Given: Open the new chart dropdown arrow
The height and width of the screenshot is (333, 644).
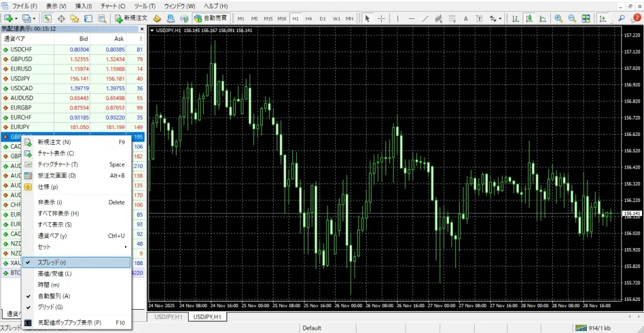Looking at the screenshot, I should point(15,18).
